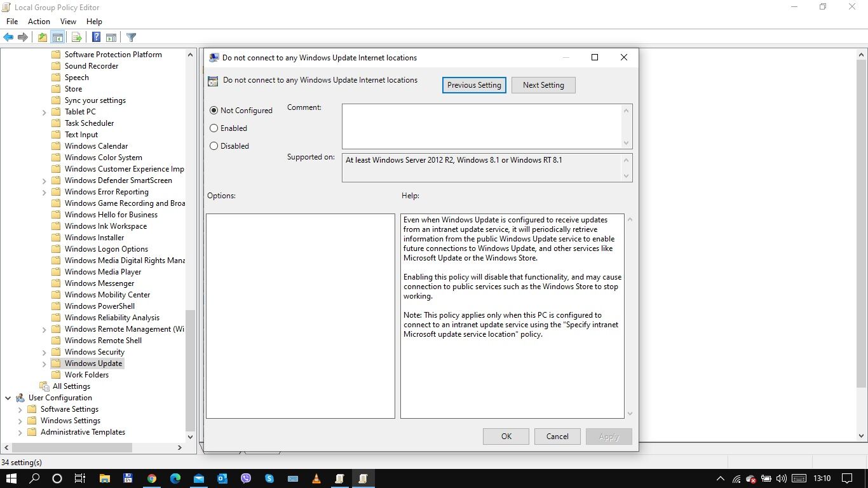Click Cancel in the policy dialog
Viewport: 868px width, 488px height.
(x=557, y=437)
